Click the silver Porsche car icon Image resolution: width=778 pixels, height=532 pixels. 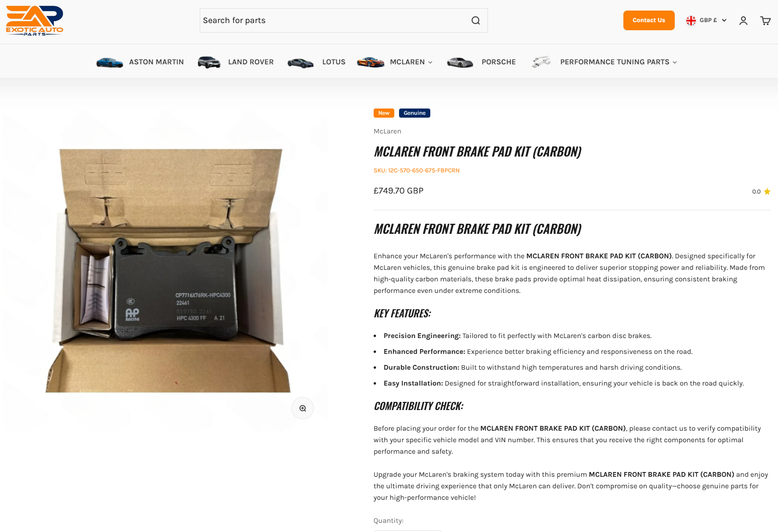pyautogui.click(x=460, y=62)
